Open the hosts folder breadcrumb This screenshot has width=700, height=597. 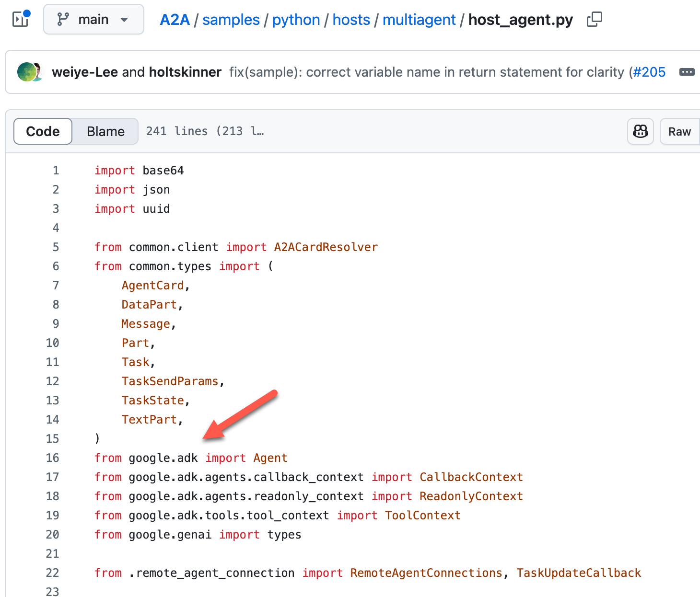click(351, 20)
